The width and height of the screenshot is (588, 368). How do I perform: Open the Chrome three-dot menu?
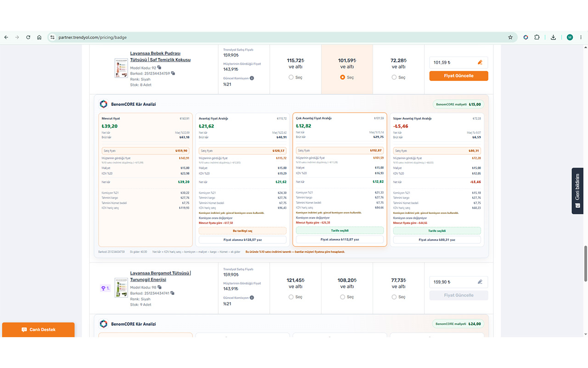581,37
